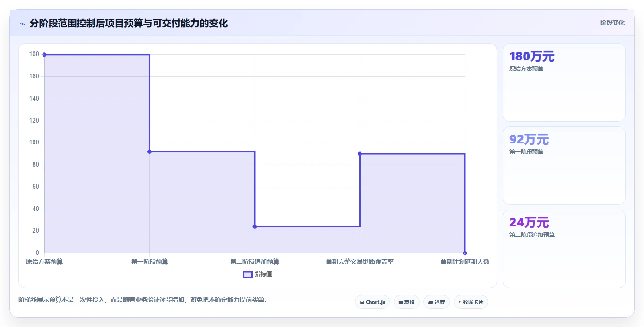
Task: Click y-axis value 100
Action: pyautogui.click(x=34, y=143)
